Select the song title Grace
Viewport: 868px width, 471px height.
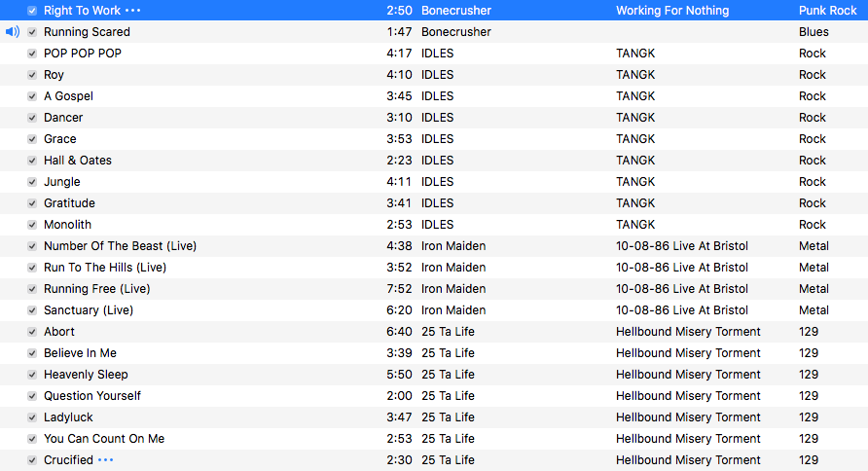(59, 139)
